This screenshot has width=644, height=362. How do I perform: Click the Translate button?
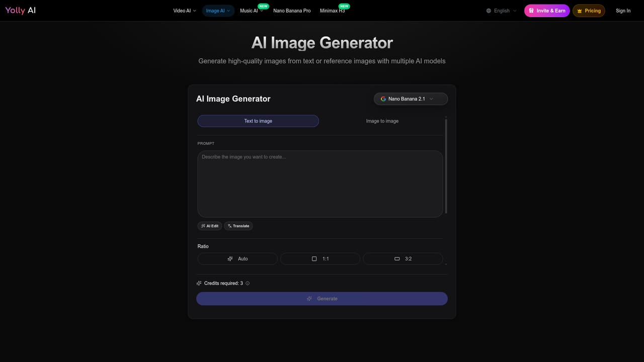[x=238, y=226]
